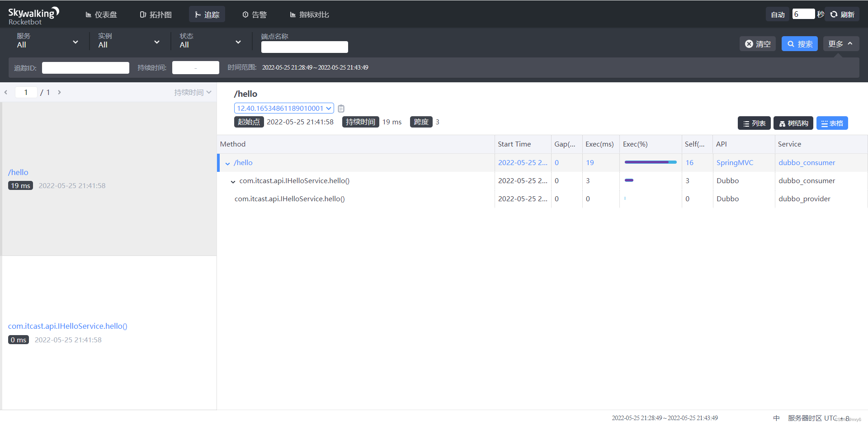Screen dimensions: 868x426
Task: Click the 中 language switch in footer
Action: click(x=776, y=418)
